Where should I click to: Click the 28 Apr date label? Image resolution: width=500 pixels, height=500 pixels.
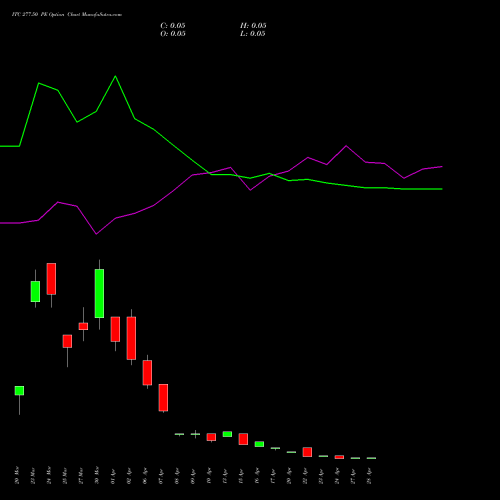[x=369, y=476]
